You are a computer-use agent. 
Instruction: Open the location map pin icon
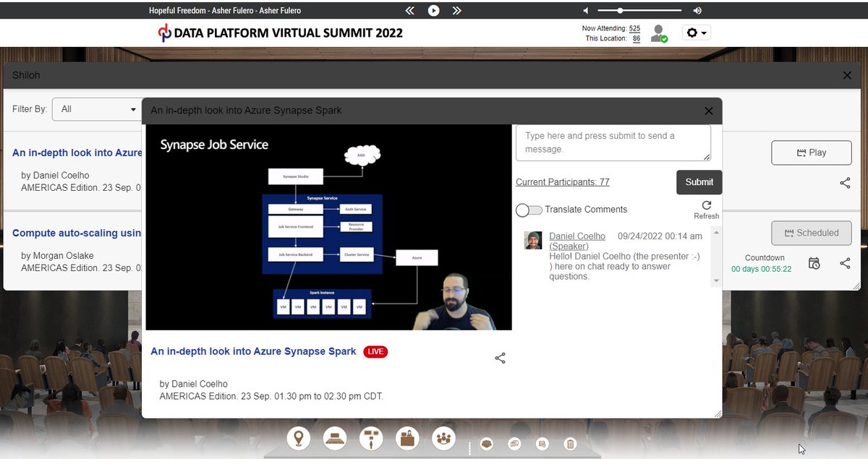click(x=298, y=438)
